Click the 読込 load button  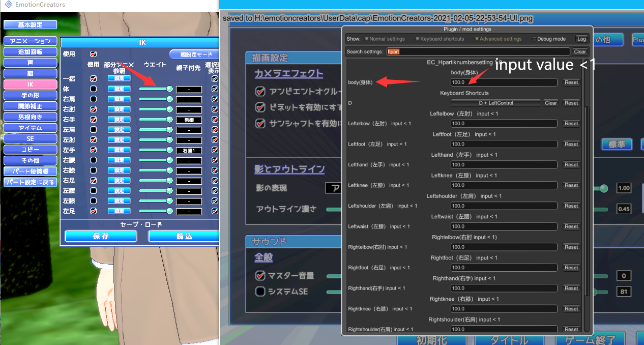point(184,236)
